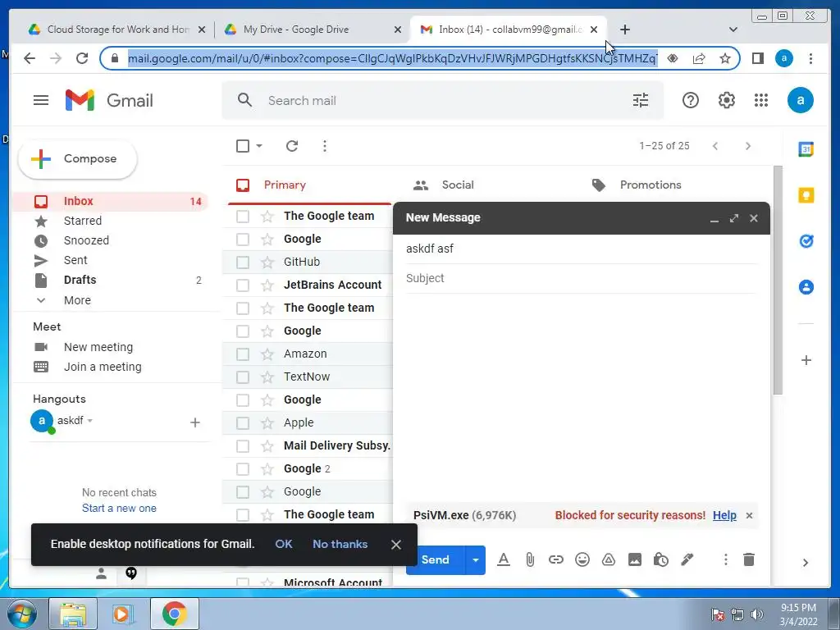This screenshot has height=630, width=840.
Task: Open more compose options menu
Action: (725, 559)
